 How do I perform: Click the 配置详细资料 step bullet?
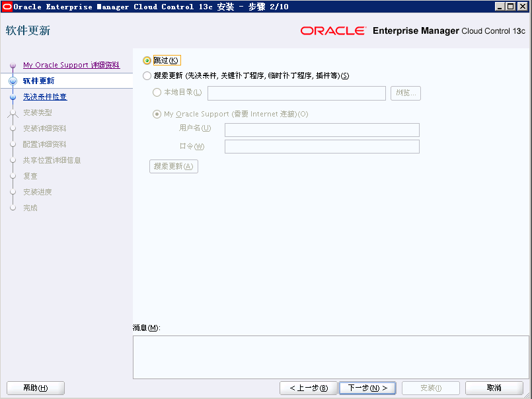tap(13, 144)
